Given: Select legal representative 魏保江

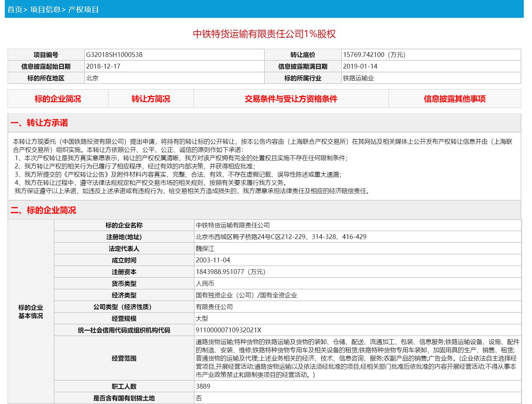Looking at the screenshot, I should click(205, 249).
